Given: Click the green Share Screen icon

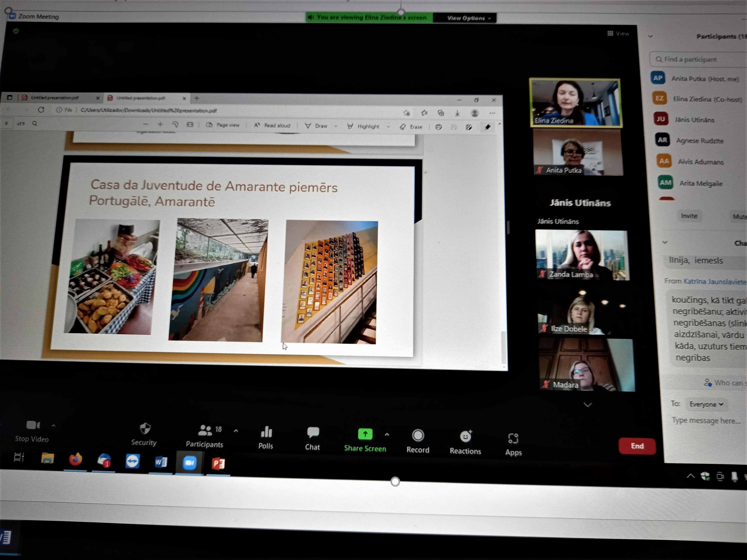Looking at the screenshot, I should (365, 434).
